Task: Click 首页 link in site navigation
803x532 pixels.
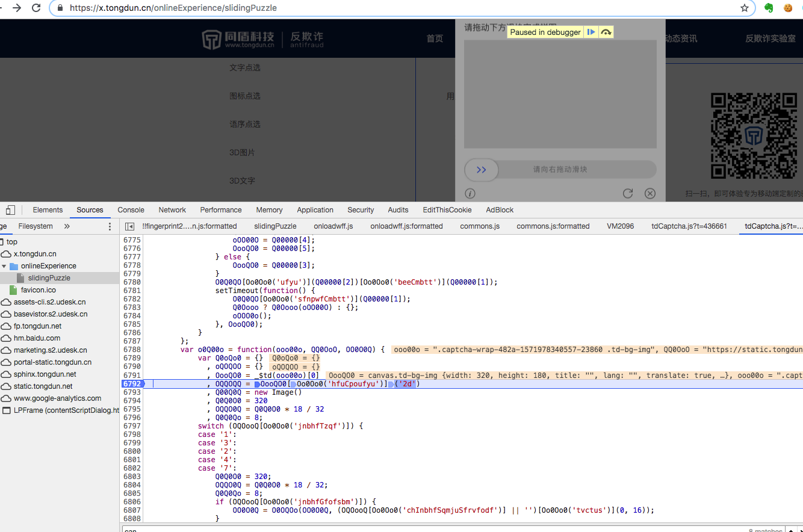Action: tap(435, 39)
